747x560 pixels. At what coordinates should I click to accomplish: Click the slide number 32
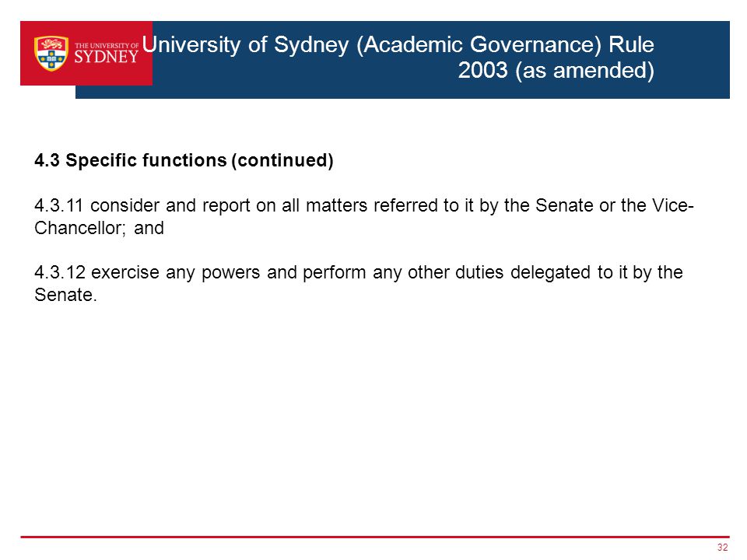point(722,547)
